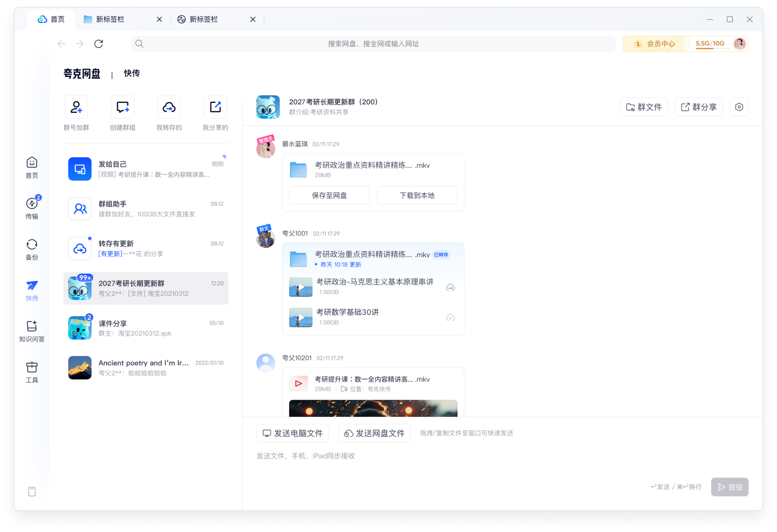Viewport: 777px width, 532px height.
Task: Click 发送网盘文件 button
Action: click(x=375, y=433)
